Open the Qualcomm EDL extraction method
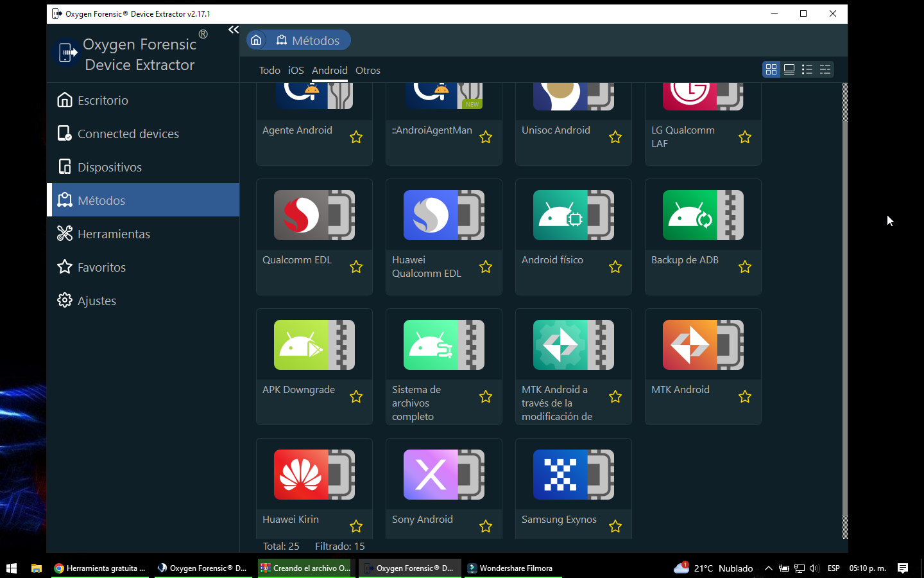 click(314, 216)
